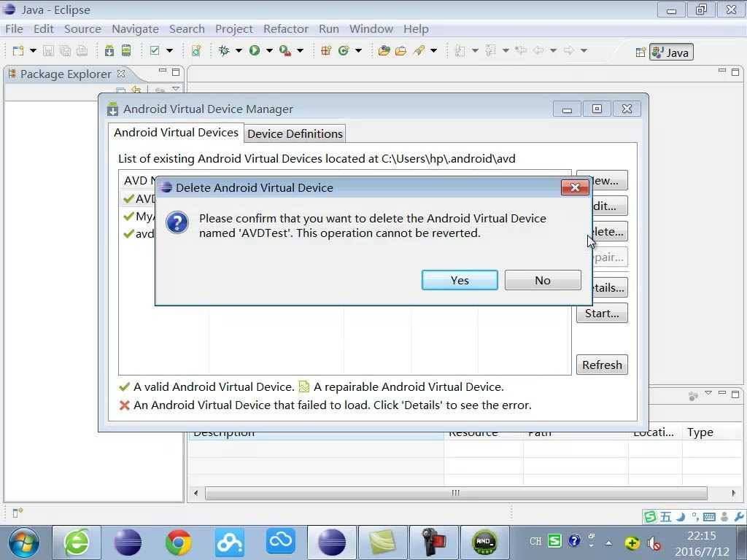The width and height of the screenshot is (747, 560).
Task: Show hidden tray icons arrow
Action: pos(608,542)
